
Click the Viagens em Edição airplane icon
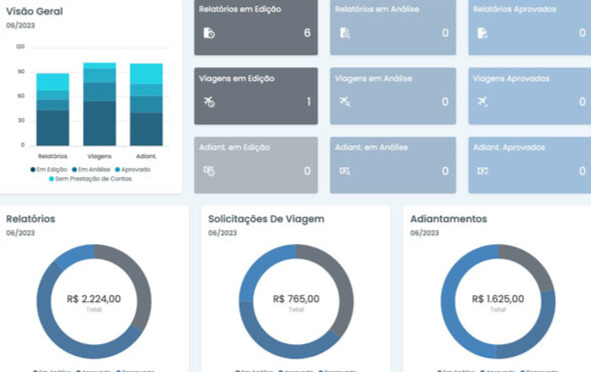(x=209, y=102)
